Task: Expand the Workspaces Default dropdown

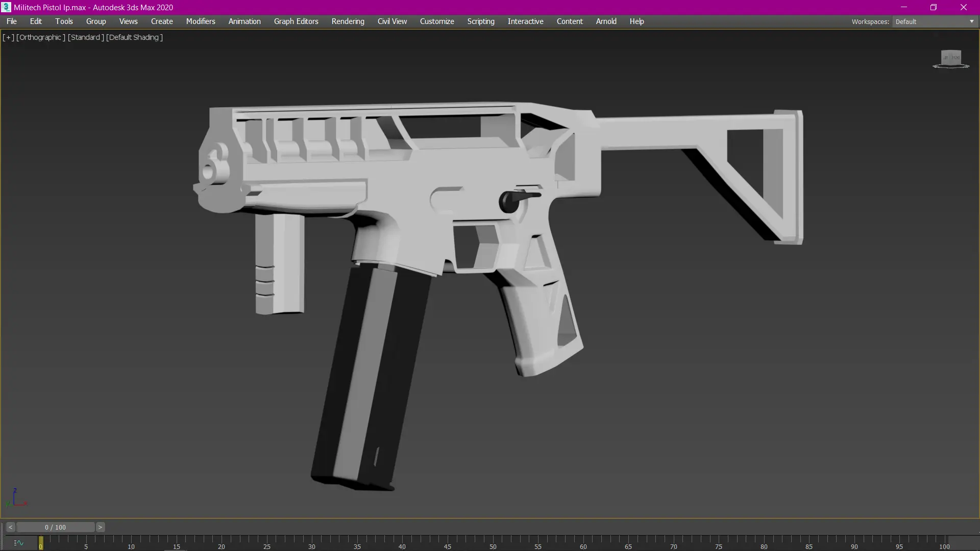Action: (935, 21)
